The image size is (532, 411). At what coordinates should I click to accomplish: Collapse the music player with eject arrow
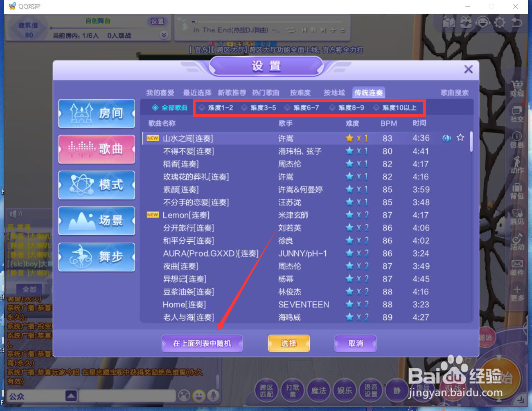point(343,30)
